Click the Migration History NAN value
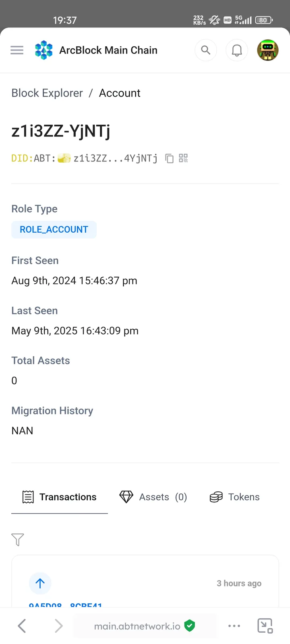290x644 pixels. [22, 431]
